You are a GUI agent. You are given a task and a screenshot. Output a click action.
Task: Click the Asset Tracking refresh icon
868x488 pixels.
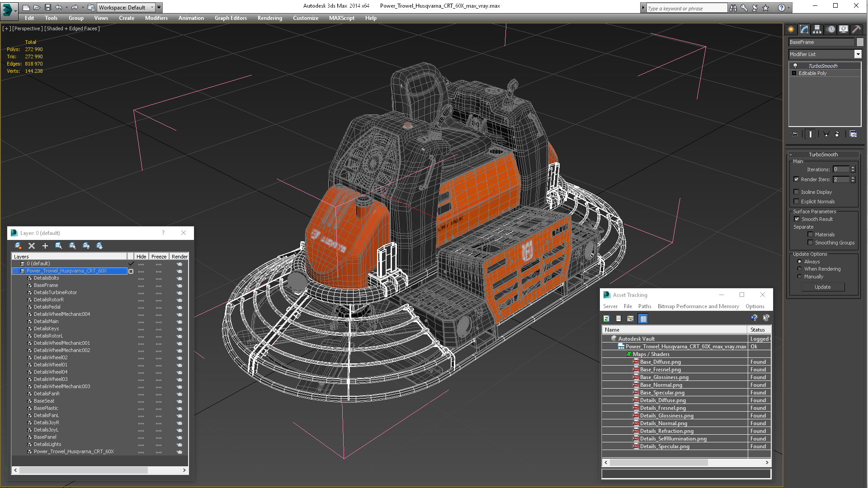(607, 319)
